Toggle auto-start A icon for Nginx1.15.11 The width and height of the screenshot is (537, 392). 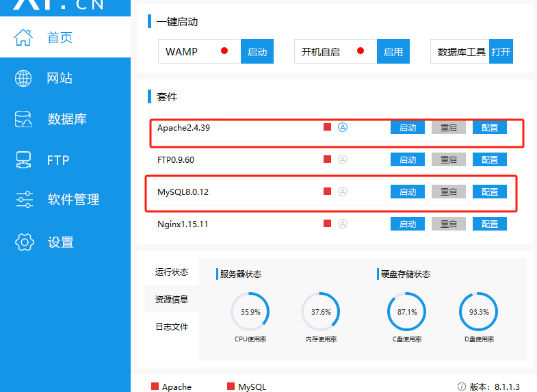click(343, 224)
